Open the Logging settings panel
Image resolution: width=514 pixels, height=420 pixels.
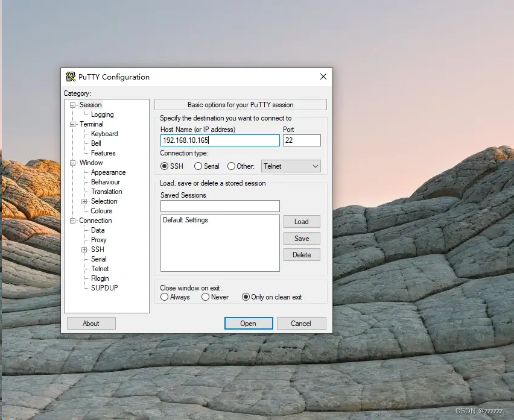[x=102, y=114]
